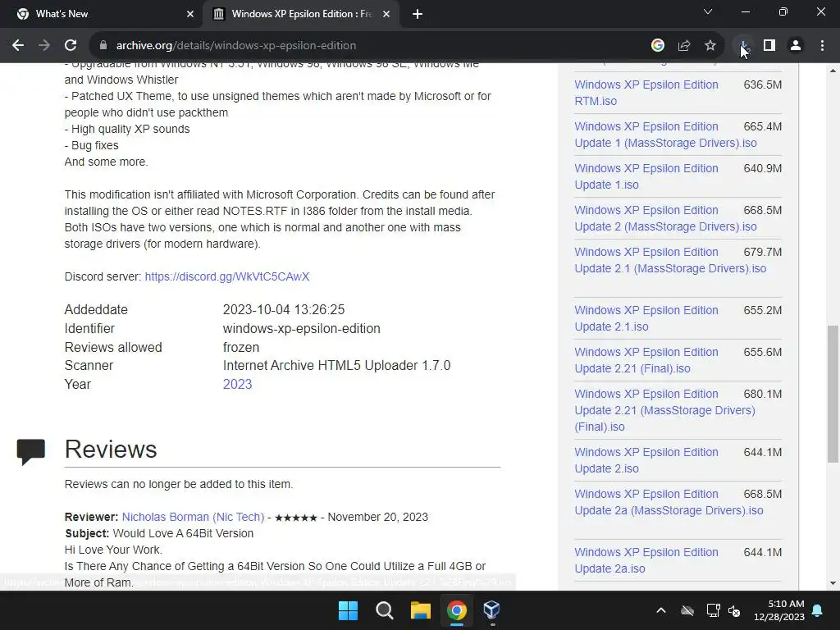Image resolution: width=840 pixels, height=630 pixels.
Task: Click the identifier value windows-xp-epsilon-edition
Action: click(x=302, y=328)
